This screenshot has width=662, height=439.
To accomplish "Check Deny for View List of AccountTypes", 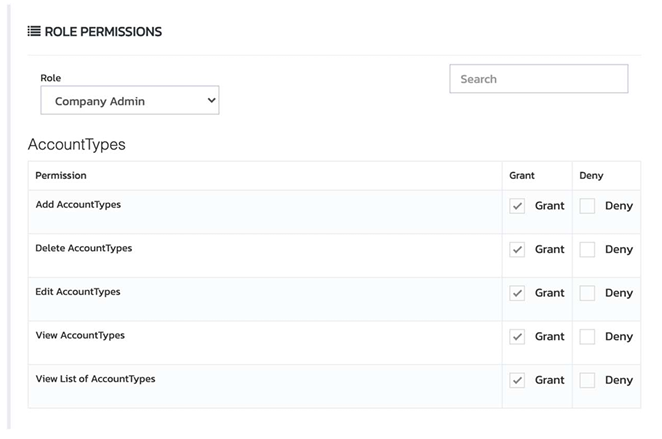I will coord(587,380).
